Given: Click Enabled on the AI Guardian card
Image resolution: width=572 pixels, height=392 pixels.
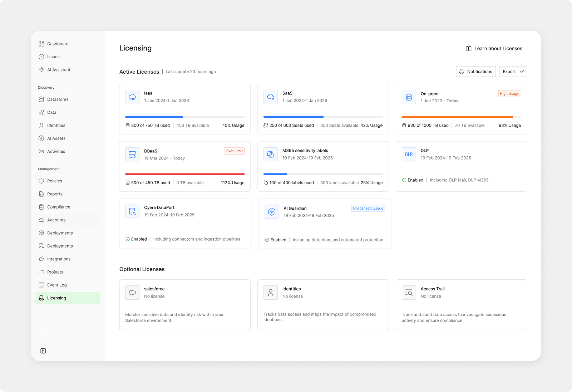Looking at the screenshot, I should (x=276, y=240).
